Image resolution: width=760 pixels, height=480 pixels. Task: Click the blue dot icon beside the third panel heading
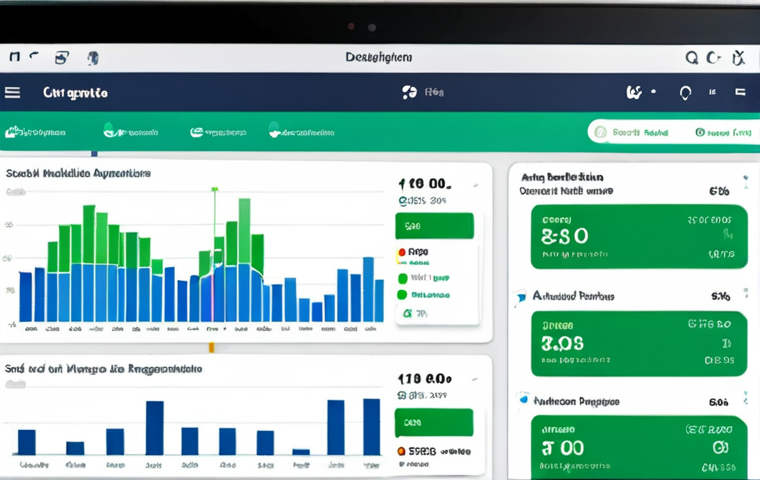tap(523, 400)
